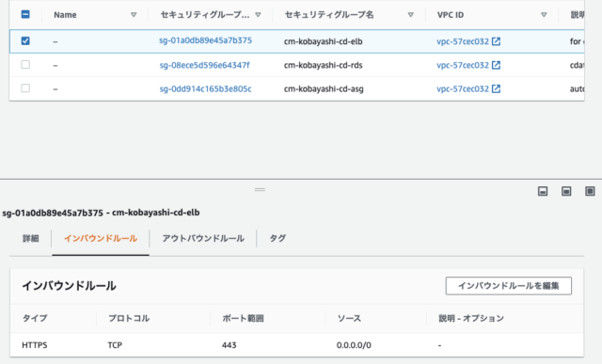
Task: Sort by the セキュリティグループ ID column arrow
Action: click(258, 15)
